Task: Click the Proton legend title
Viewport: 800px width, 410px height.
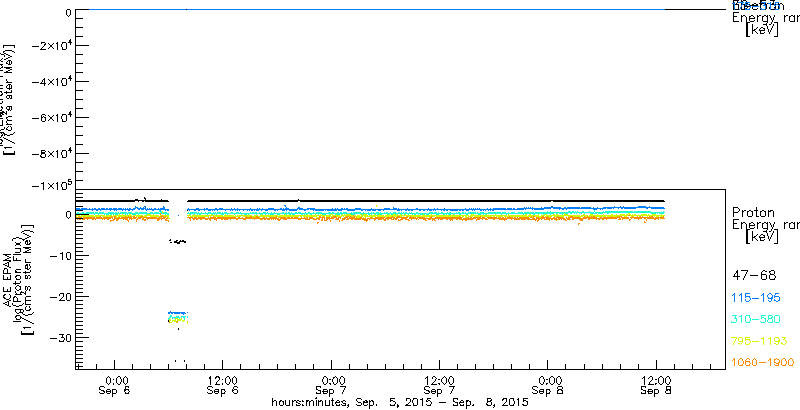Action: [753, 213]
